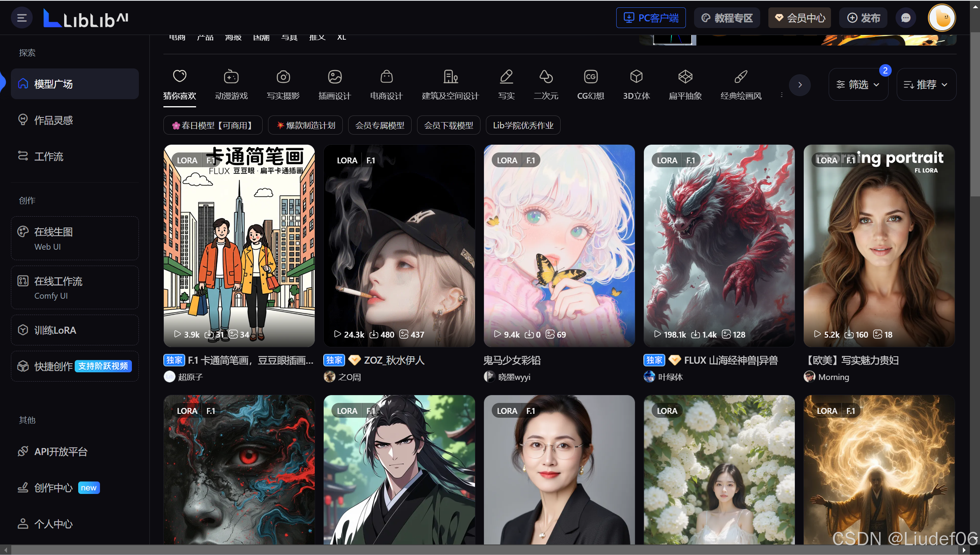
Task: Toggle the hamburger sidebar menu icon
Action: tap(22, 18)
